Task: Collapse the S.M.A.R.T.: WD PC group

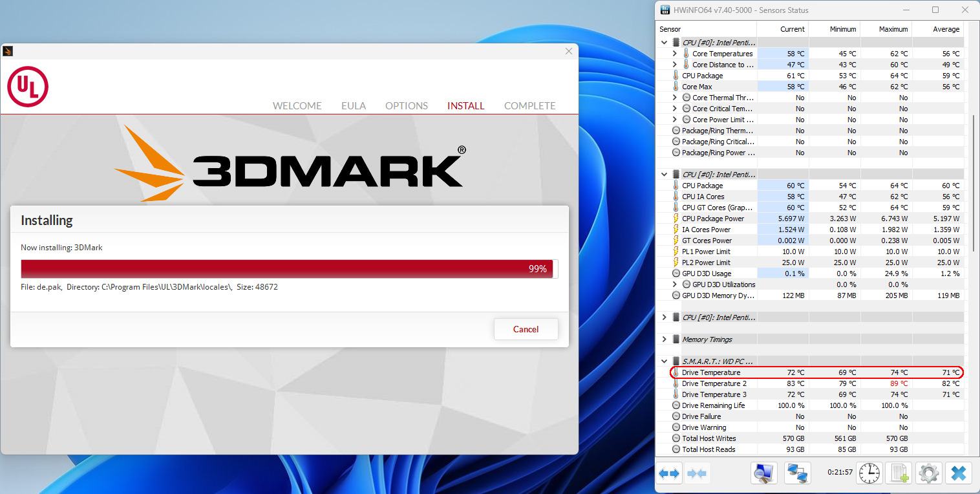Action: tap(664, 361)
